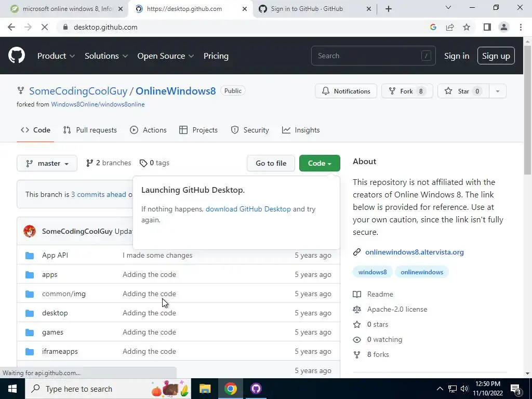Select the Code tab
This screenshot has height=399, width=532.
tap(35, 130)
